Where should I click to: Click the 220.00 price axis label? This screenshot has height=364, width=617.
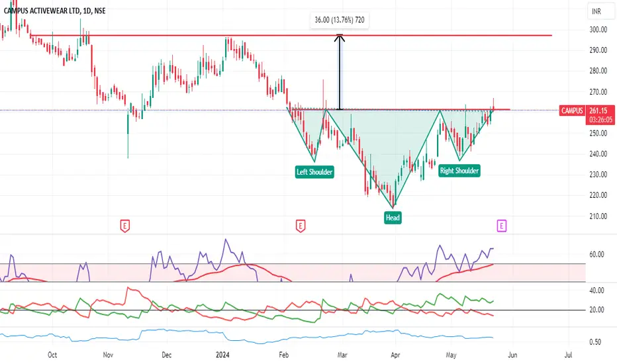click(x=598, y=195)
